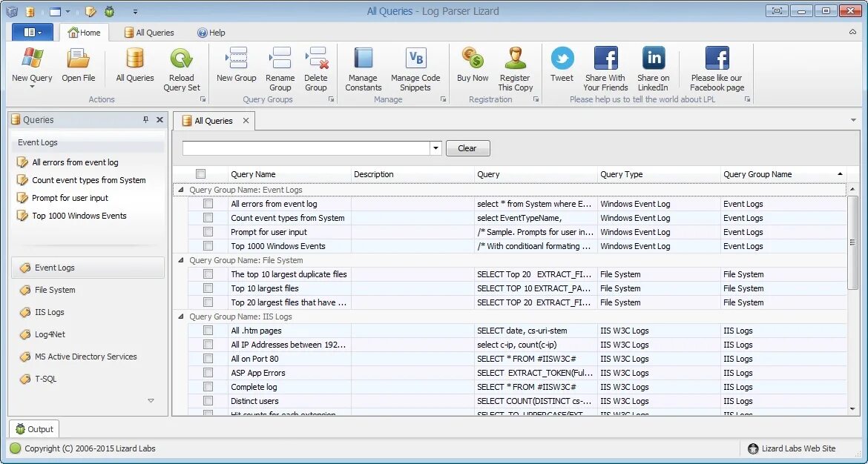Collapse the ribbon
868x464 pixels.
pos(852,32)
